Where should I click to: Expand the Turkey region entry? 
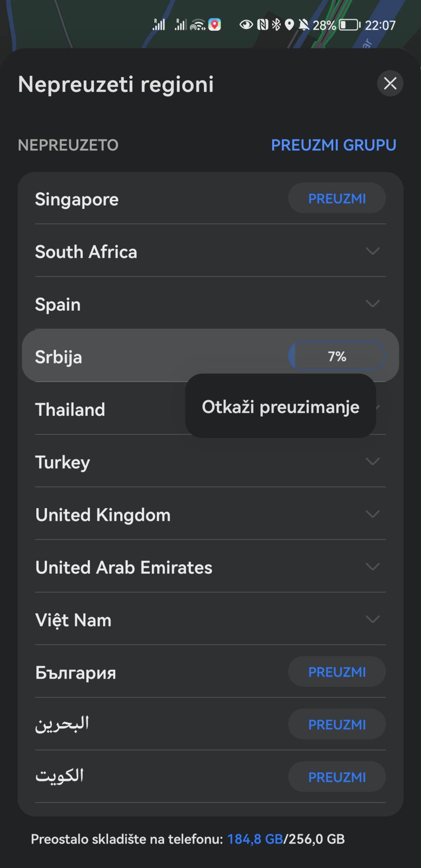coord(372,462)
